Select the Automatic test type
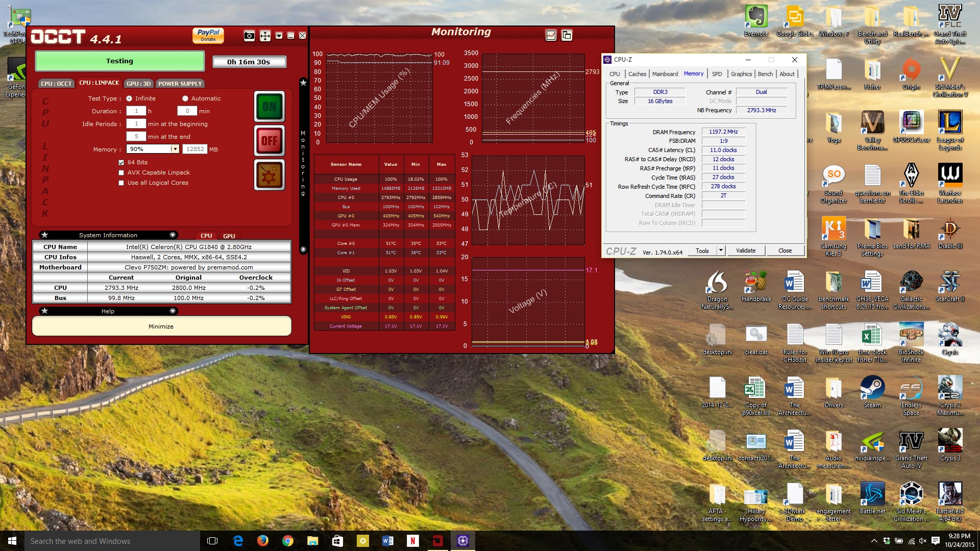 pyautogui.click(x=185, y=98)
